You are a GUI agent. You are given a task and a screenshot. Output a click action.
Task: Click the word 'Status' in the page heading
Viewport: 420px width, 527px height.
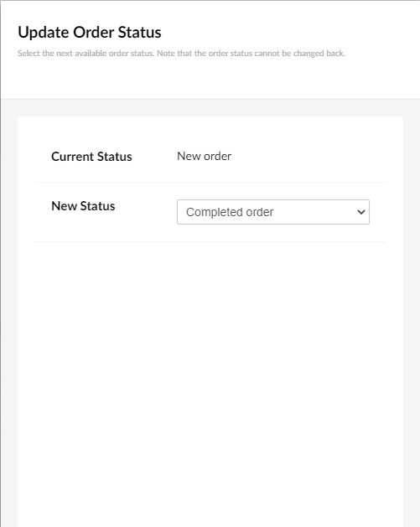point(139,33)
